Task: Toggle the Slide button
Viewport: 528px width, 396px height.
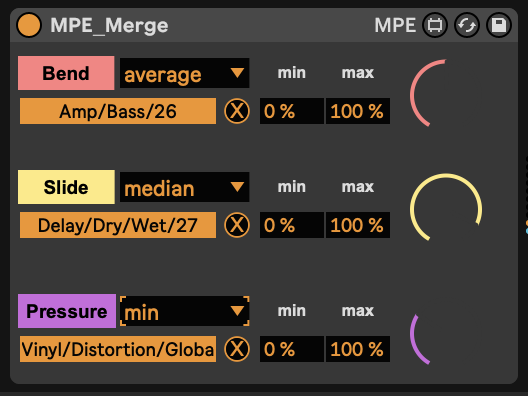Action: click(x=66, y=187)
